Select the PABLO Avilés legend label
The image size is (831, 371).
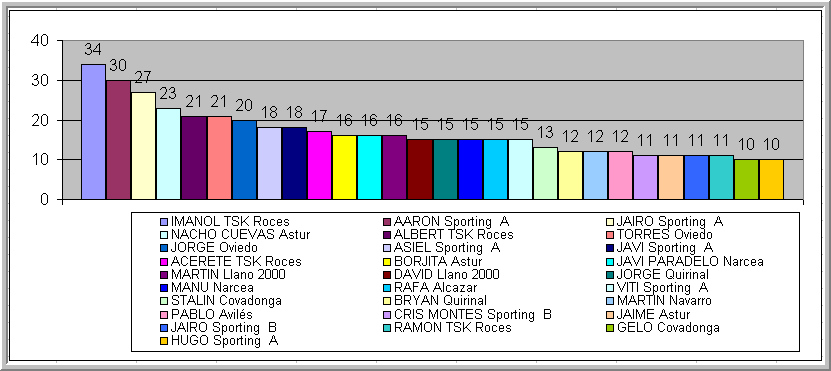point(211,314)
